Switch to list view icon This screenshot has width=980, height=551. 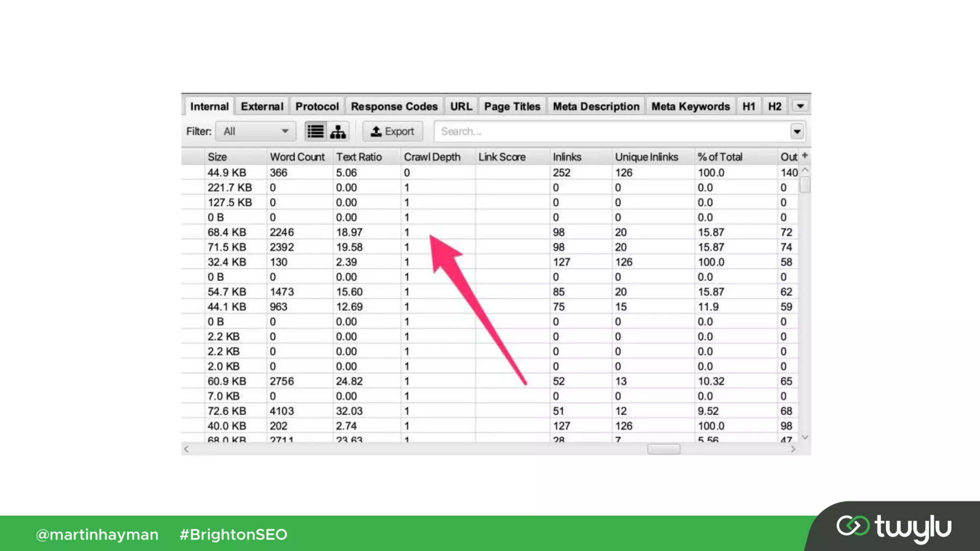315,132
